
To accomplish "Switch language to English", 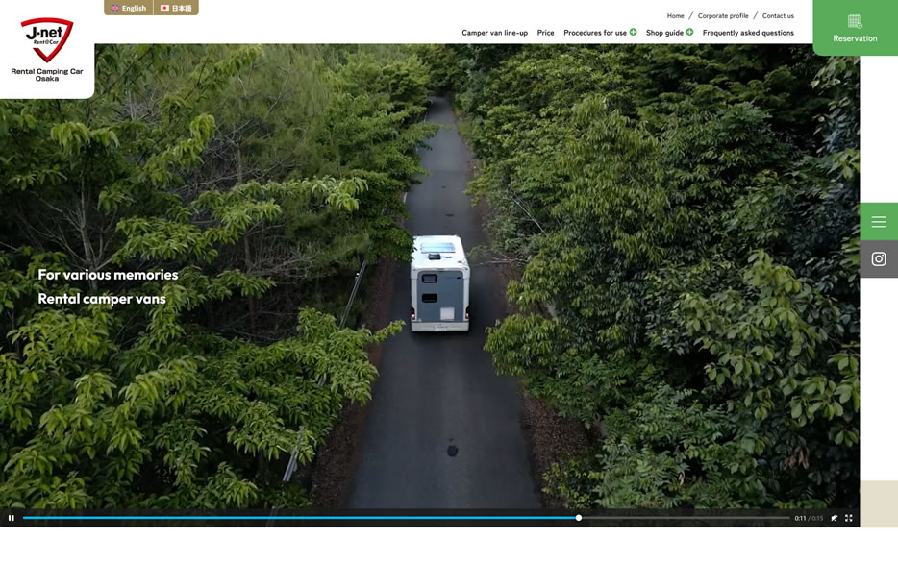I will (129, 8).
